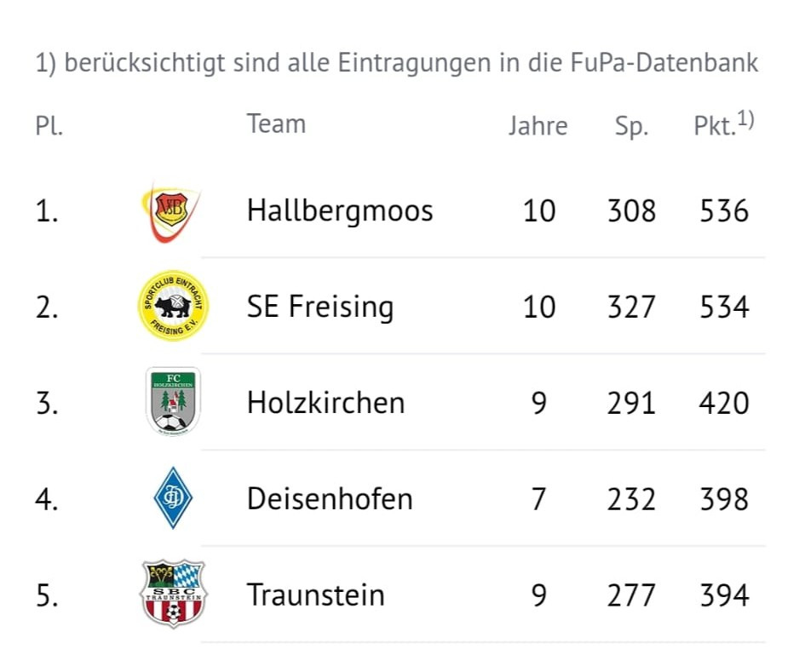Open the Deisenhofen team link
The width and height of the screenshot is (805, 672).
click(330, 498)
